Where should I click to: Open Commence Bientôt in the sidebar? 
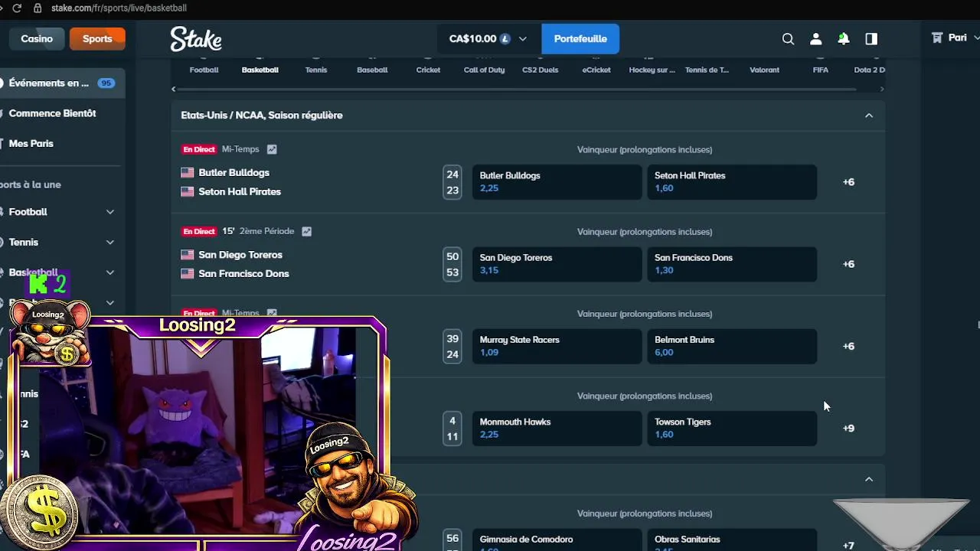point(52,113)
